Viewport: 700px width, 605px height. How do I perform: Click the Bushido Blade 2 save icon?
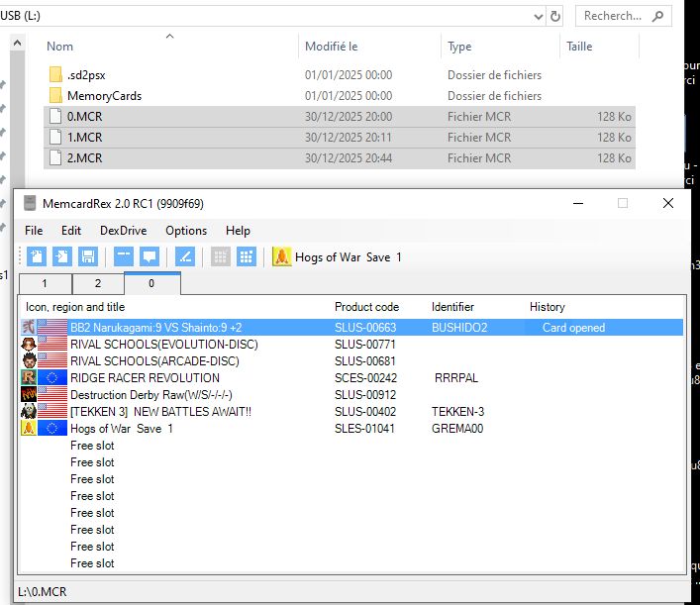tap(29, 328)
